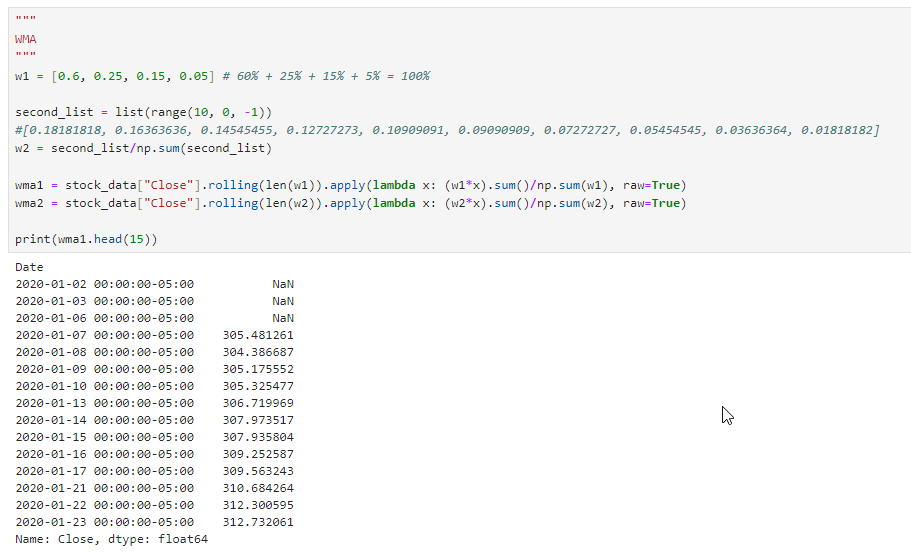Click the 2020-01-10 date row in the output
The image size is (911, 553).
(x=104, y=386)
